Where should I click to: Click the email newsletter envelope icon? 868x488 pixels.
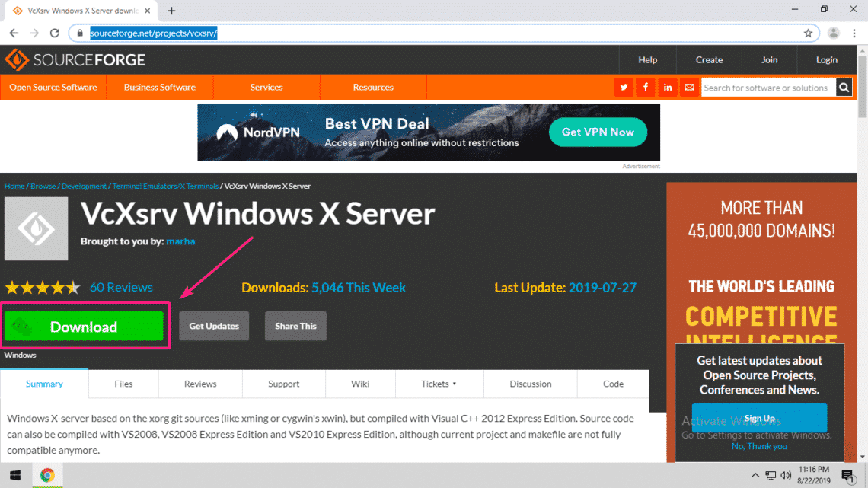click(689, 88)
